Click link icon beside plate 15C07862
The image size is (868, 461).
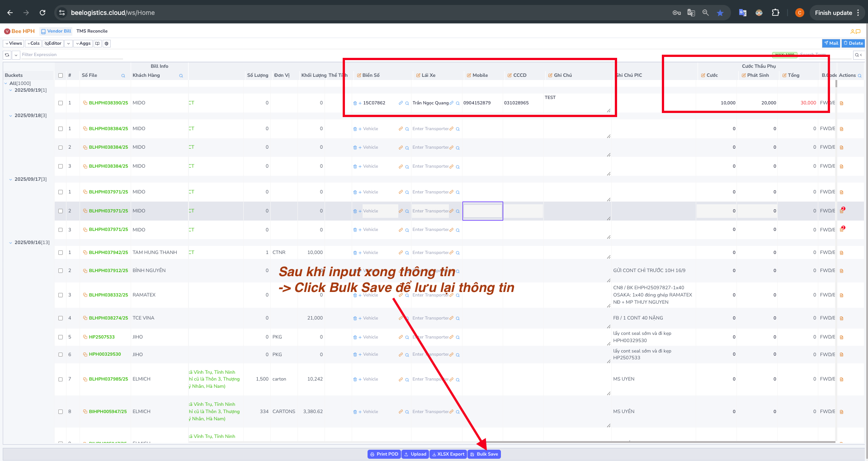coord(401,103)
